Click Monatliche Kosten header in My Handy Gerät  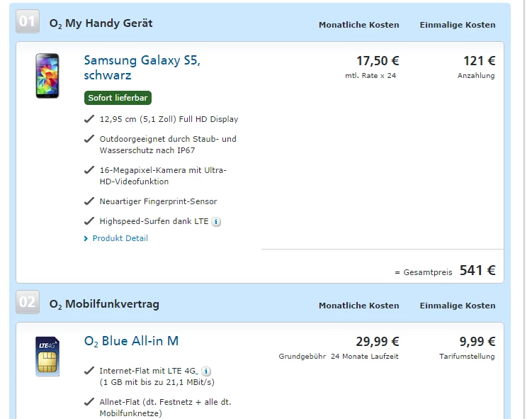coord(358,25)
